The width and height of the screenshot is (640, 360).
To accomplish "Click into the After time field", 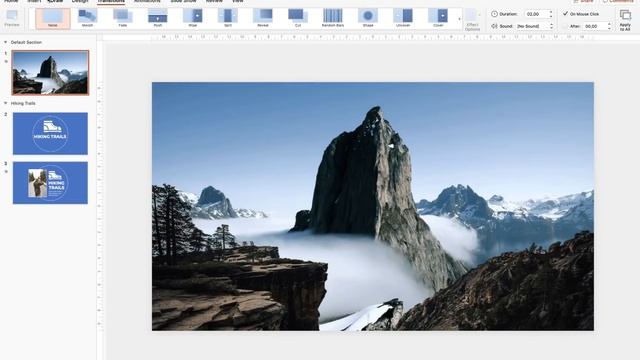I will pos(594,26).
